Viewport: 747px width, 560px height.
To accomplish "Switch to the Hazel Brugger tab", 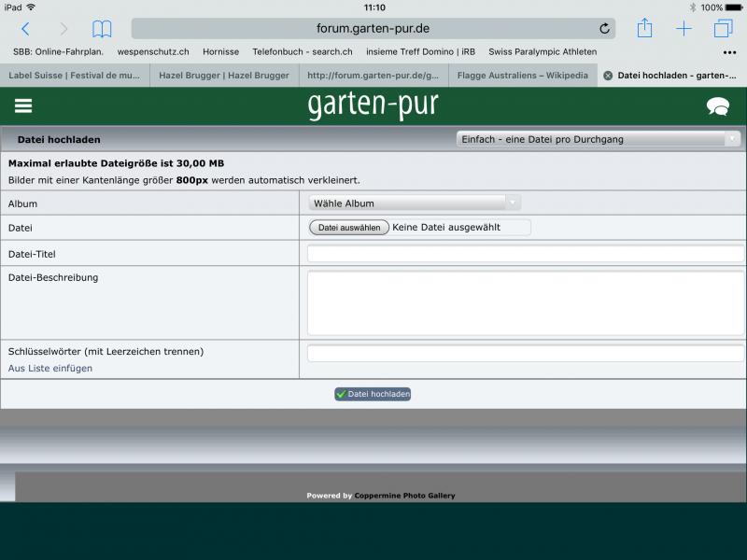I will tap(224, 76).
